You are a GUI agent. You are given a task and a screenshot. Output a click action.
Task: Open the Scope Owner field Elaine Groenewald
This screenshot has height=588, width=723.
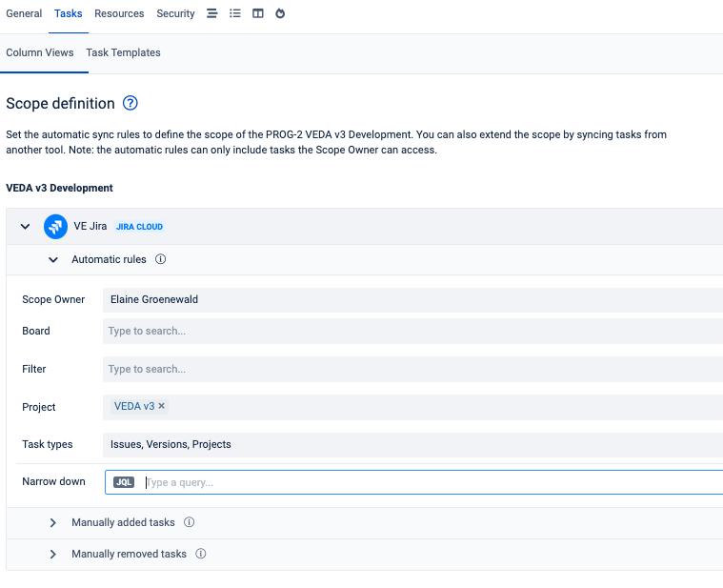tap(412, 300)
